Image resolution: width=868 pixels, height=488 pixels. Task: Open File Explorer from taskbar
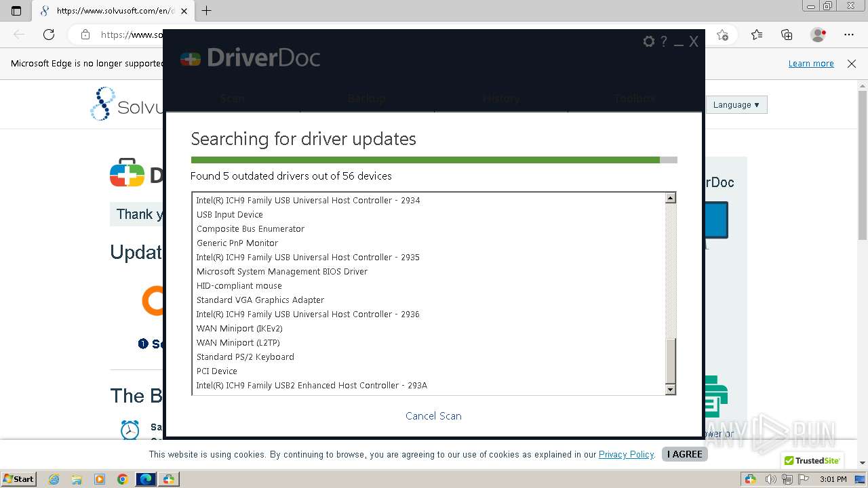click(x=77, y=479)
